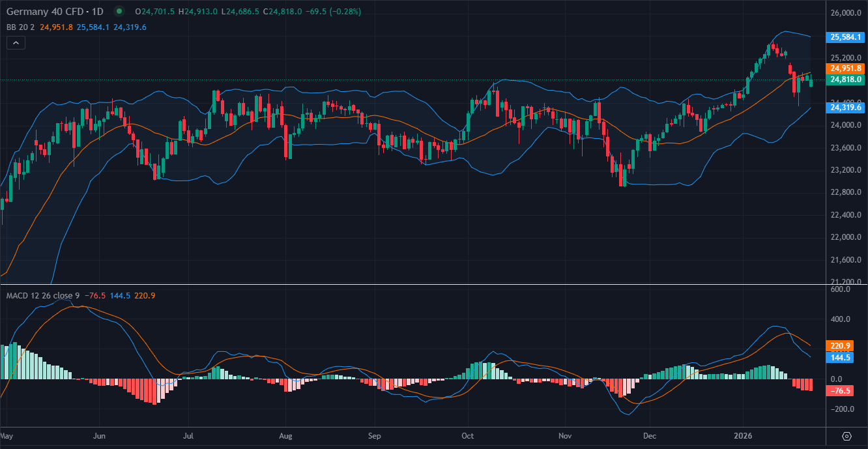
Task: Select the Germany 40 CFD symbol name
Action: point(46,11)
